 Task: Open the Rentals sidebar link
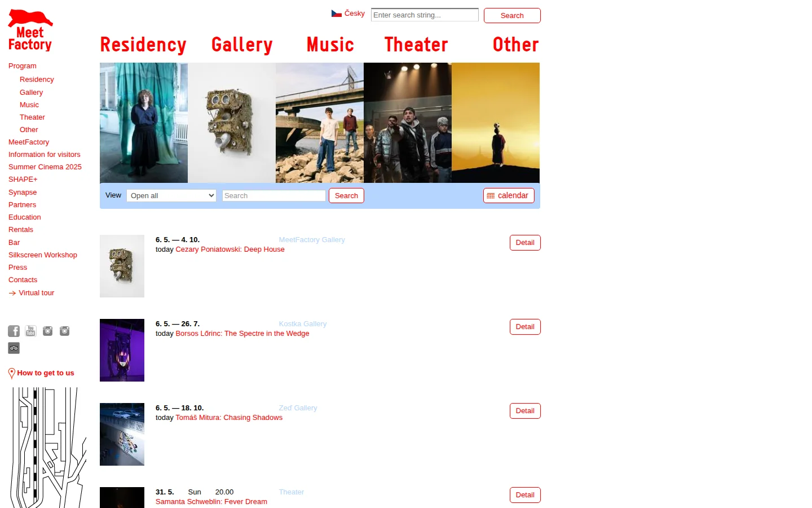click(21, 230)
